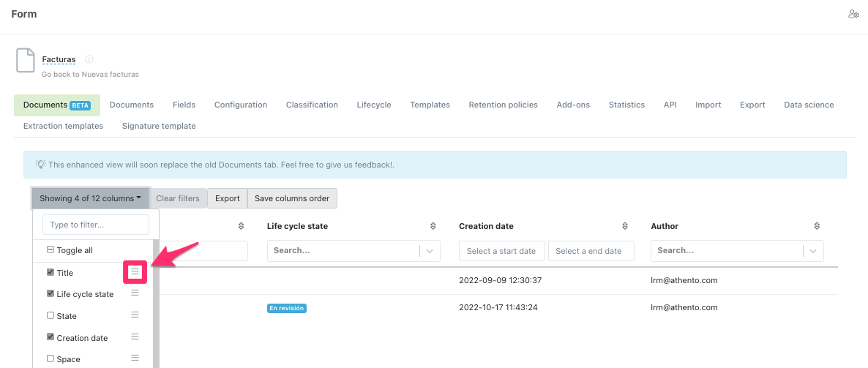The width and height of the screenshot is (868, 368).
Task: Toggle all columns checkbox
Action: (x=50, y=250)
